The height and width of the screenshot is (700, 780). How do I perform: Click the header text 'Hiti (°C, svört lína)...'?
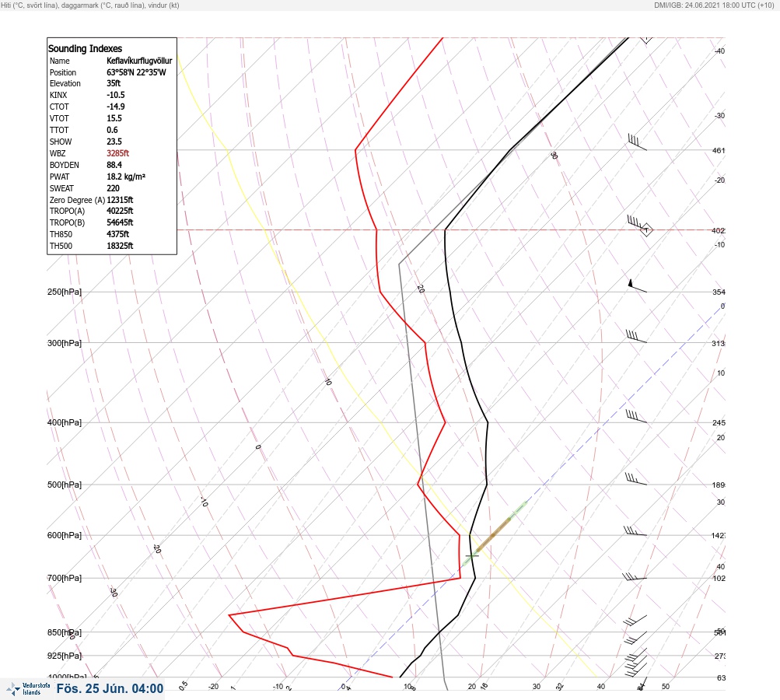(90, 5)
